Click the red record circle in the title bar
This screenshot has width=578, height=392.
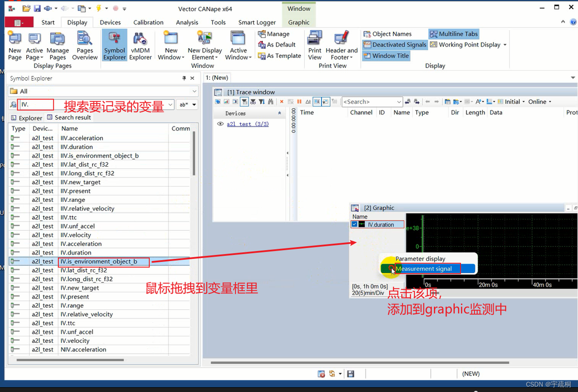pyautogui.click(x=116, y=9)
